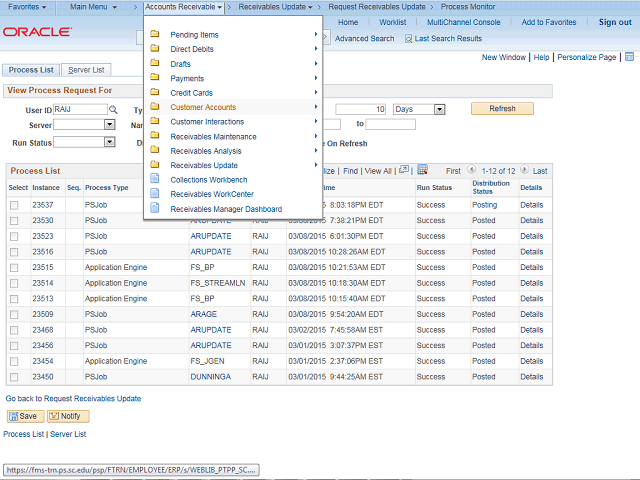Screen dimensions: 640x480
Task: Select checkbox for instance 23537
Action: tap(14, 205)
